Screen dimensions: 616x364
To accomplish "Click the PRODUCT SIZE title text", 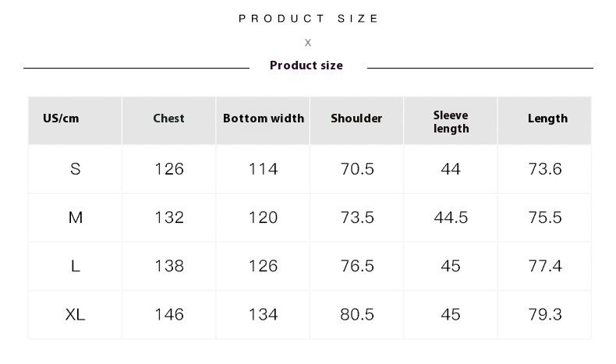I will pyautogui.click(x=309, y=18).
